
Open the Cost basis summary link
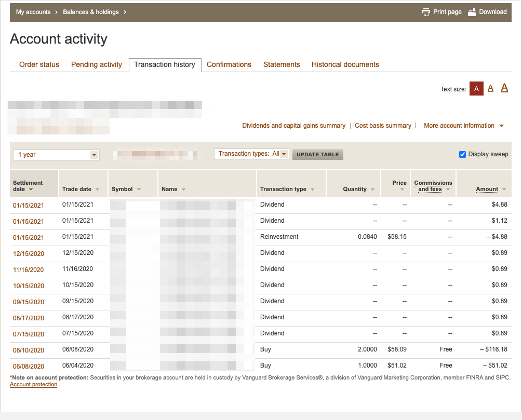(x=383, y=126)
